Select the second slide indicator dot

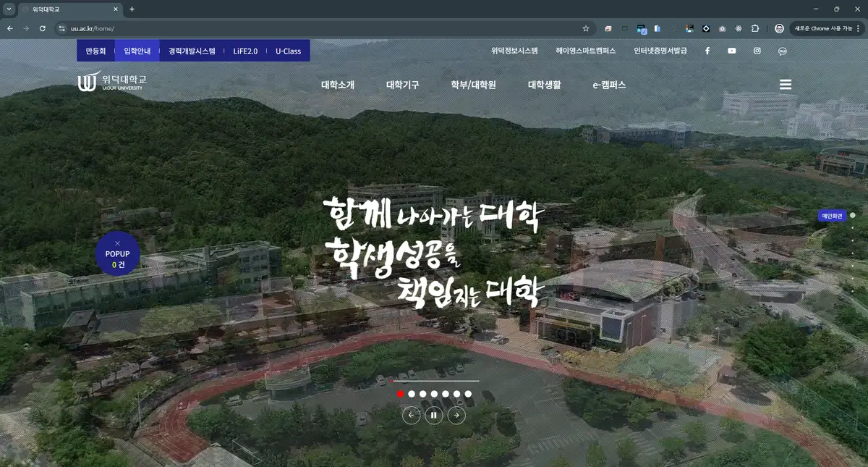(x=412, y=393)
